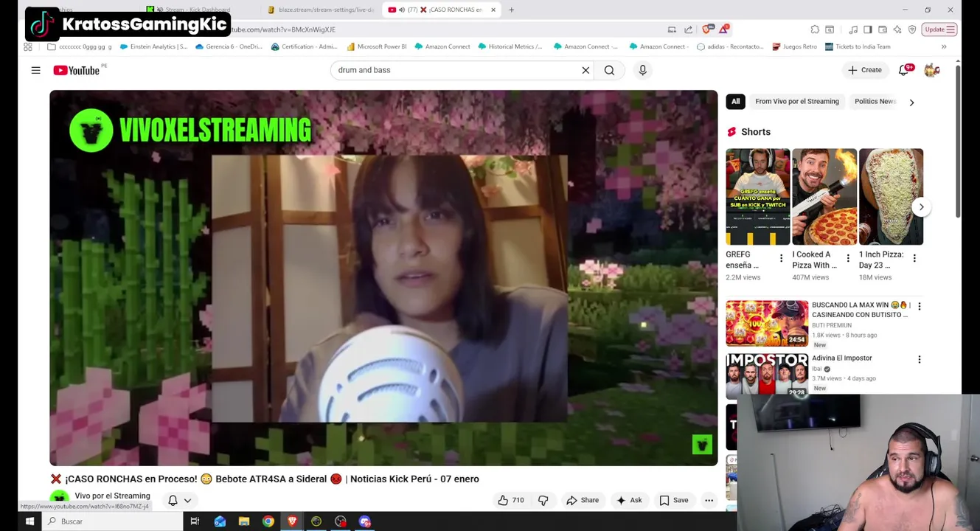Launch File Explorer from taskbar
Viewport: 980px width, 531px height.
coord(244,521)
